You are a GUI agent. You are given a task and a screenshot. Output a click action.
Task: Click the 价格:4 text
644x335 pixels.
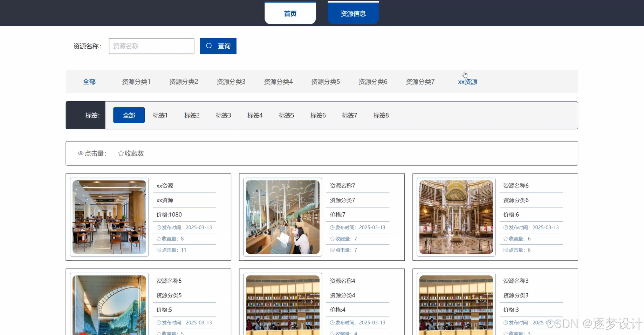click(x=337, y=310)
